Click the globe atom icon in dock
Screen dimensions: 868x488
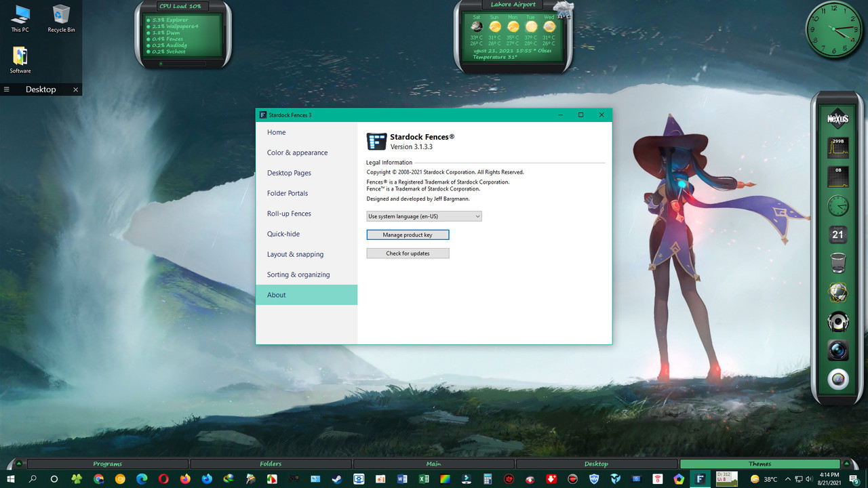point(838,292)
